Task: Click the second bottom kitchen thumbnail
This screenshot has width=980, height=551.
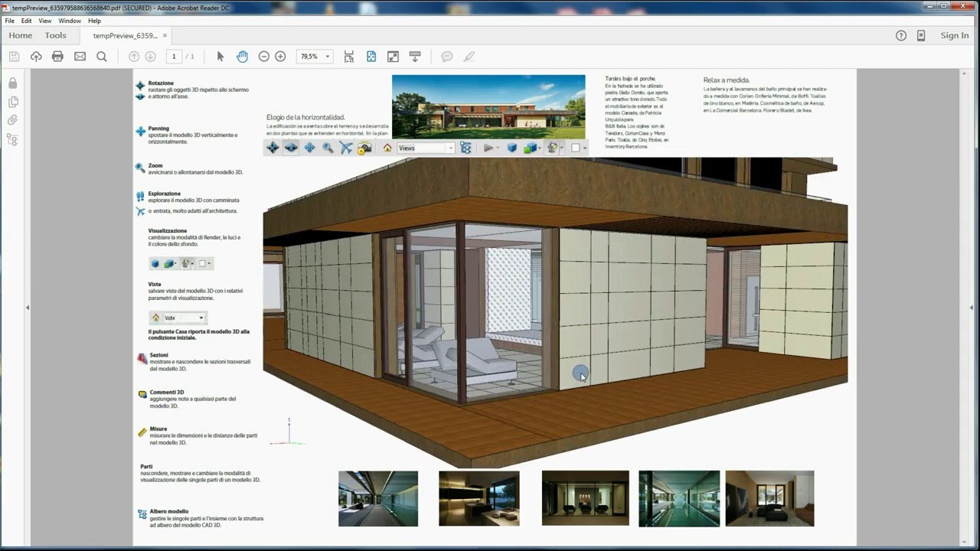Action: click(479, 498)
